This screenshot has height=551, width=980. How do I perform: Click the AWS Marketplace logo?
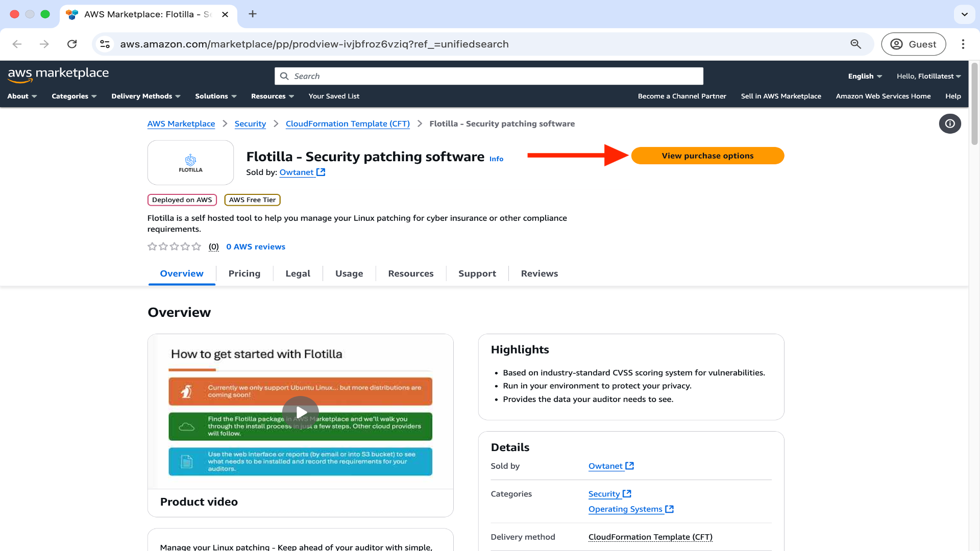pos(58,74)
